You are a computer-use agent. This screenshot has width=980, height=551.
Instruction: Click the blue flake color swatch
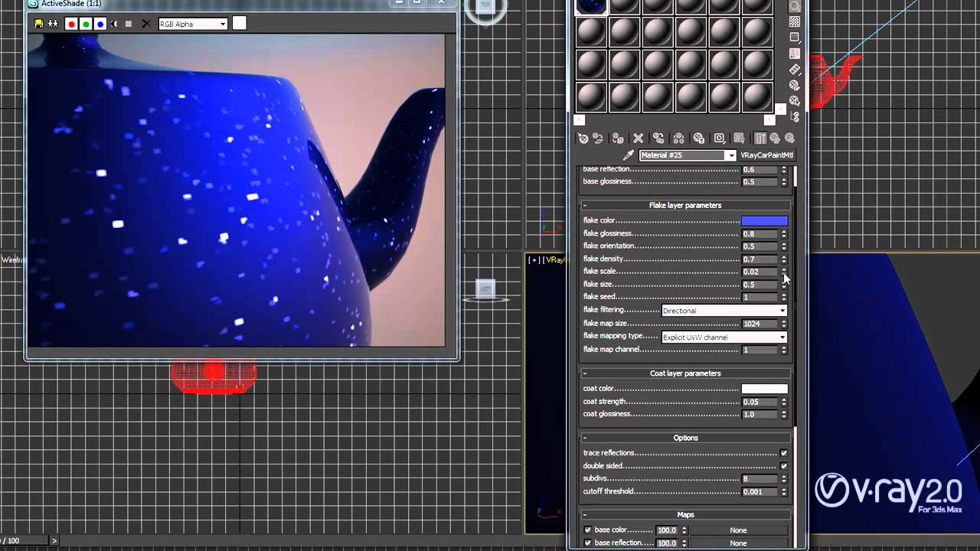coord(764,221)
